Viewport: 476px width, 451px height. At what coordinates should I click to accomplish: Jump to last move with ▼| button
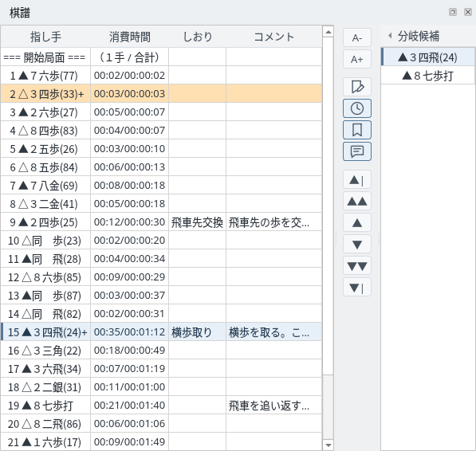click(x=357, y=288)
